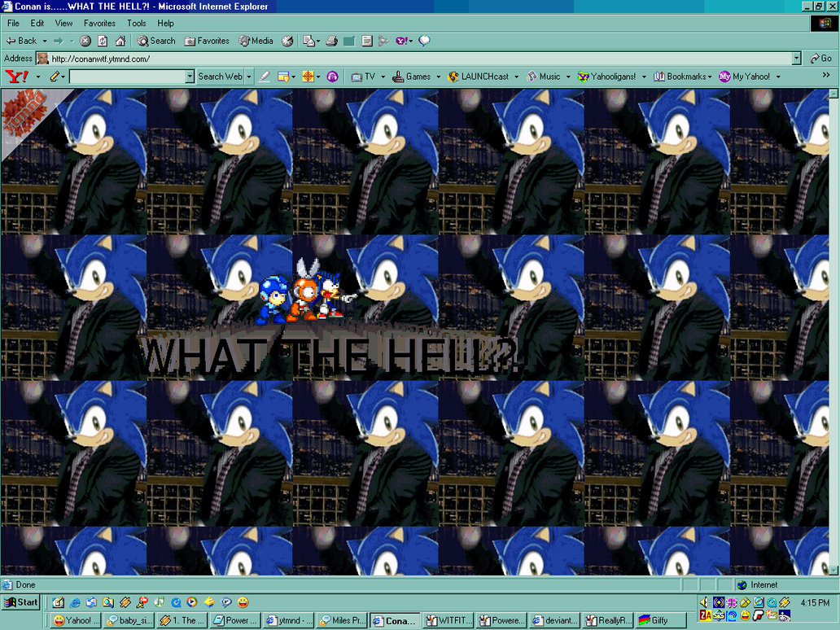Open the TV button on Yahoo toolbar
This screenshot has height=630, width=840.
[364, 77]
